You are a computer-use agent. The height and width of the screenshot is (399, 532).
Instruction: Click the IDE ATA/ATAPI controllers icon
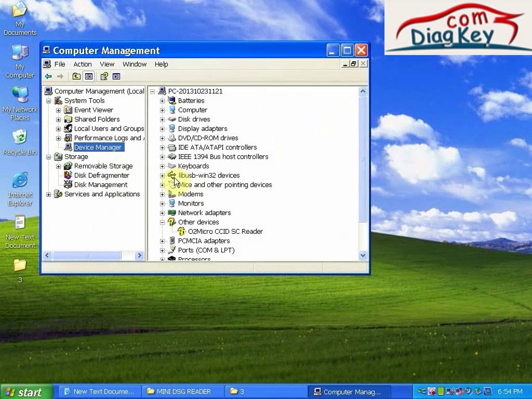point(172,147)
